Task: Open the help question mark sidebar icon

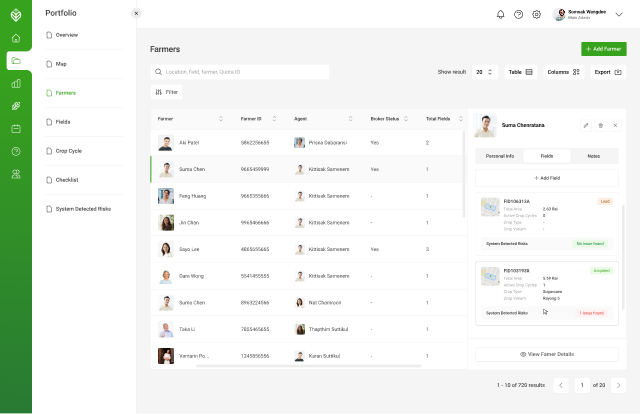Action: click(x=16, y=151)
